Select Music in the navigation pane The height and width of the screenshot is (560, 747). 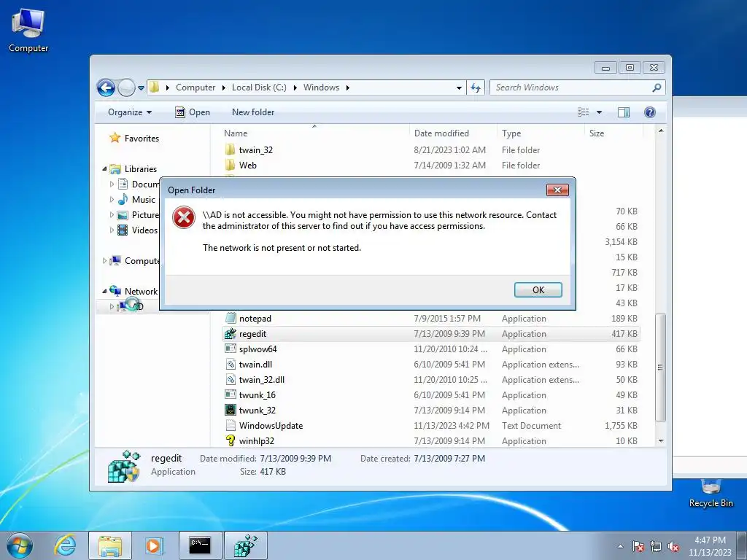click(x=144, y=200)
